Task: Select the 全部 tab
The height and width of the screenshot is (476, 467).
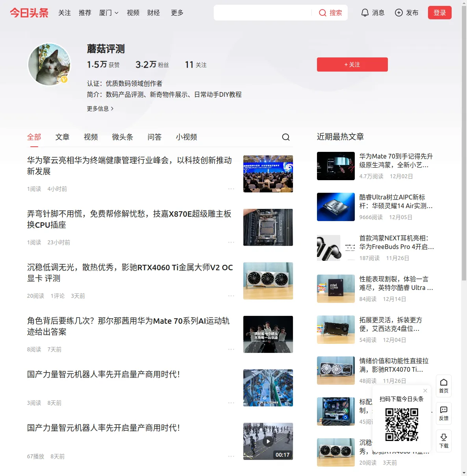Action: coord(34,137)
